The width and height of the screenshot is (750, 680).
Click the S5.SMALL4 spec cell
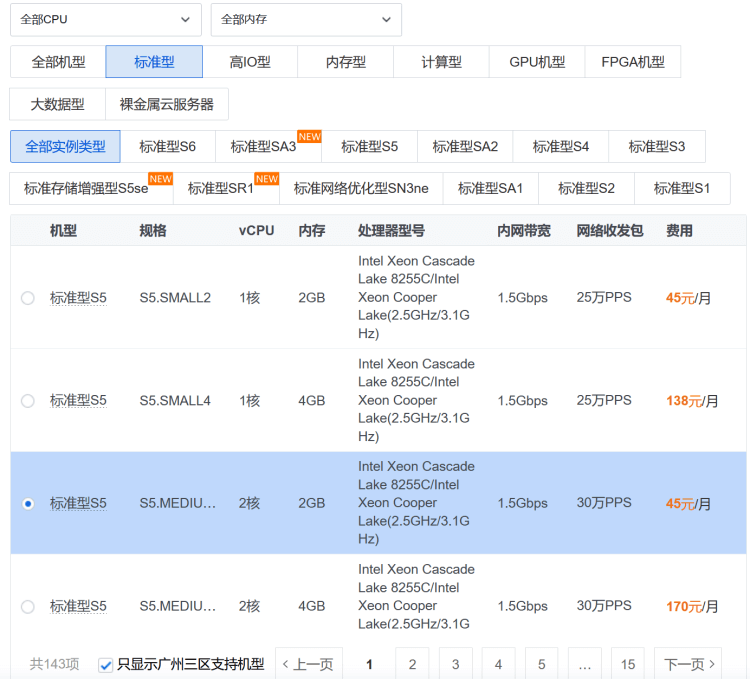point(175,401)
